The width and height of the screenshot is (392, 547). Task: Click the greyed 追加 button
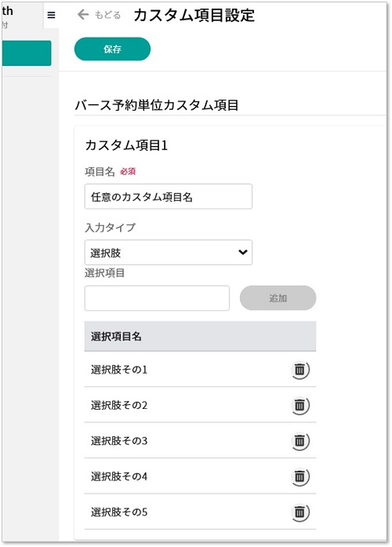[278, 298]
